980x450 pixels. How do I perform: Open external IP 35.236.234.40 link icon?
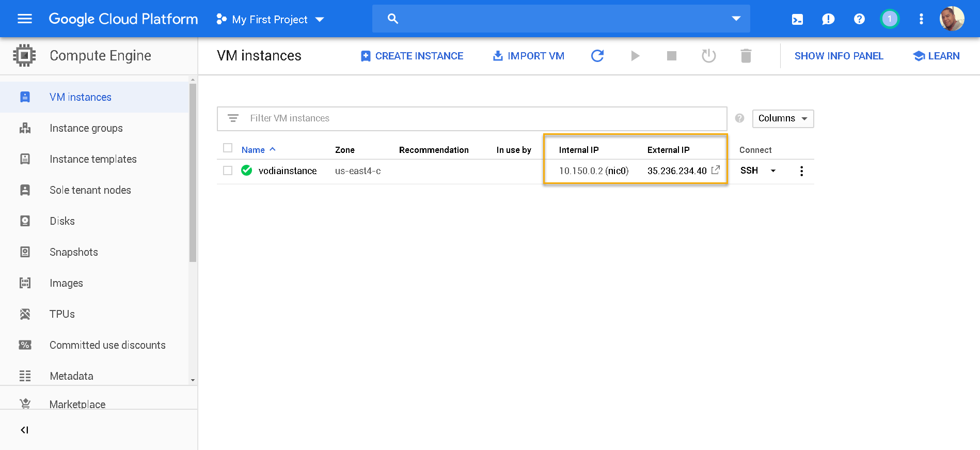click(x=716, y=170)
